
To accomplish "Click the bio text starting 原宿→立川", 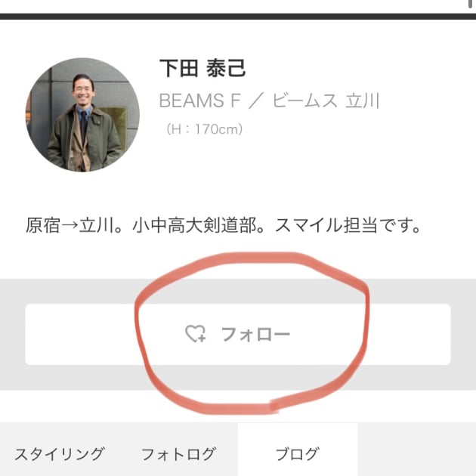I will 223,225.
